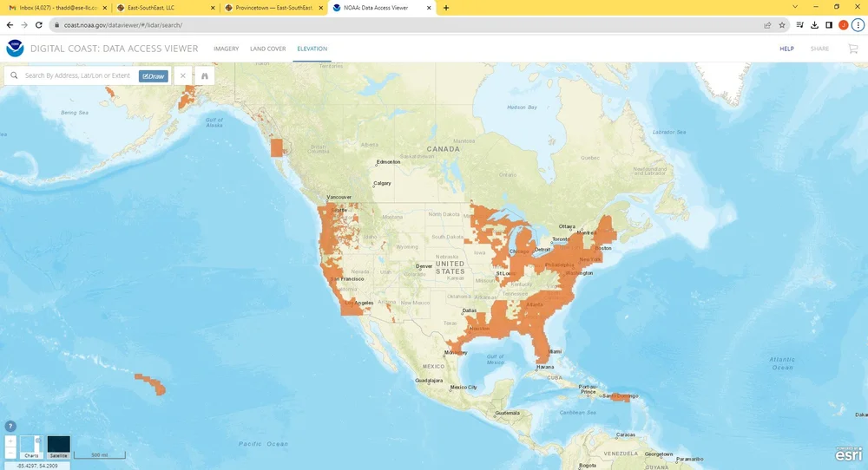Open the Chrome profile avatar
The height and width of the screenshot is (470, 868).
[x=843, y=25]
